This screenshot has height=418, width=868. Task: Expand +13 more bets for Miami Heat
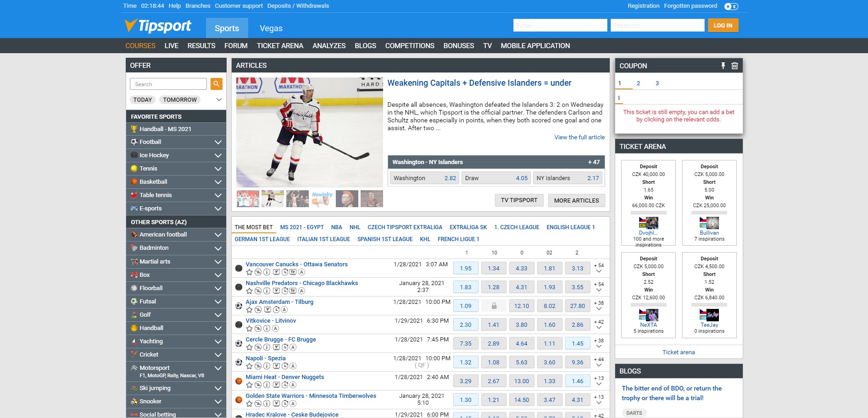pyautogui.click(x=599, y=381)
